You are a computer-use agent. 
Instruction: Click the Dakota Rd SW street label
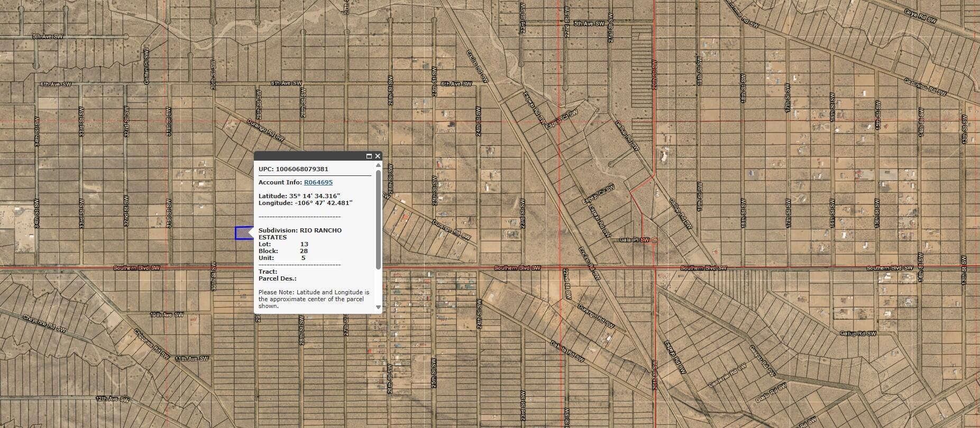click(x=565, y=350)
